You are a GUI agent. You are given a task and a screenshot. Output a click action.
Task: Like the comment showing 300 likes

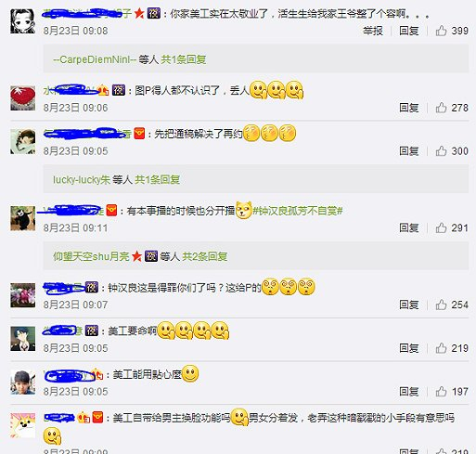(x=441, y=150)
